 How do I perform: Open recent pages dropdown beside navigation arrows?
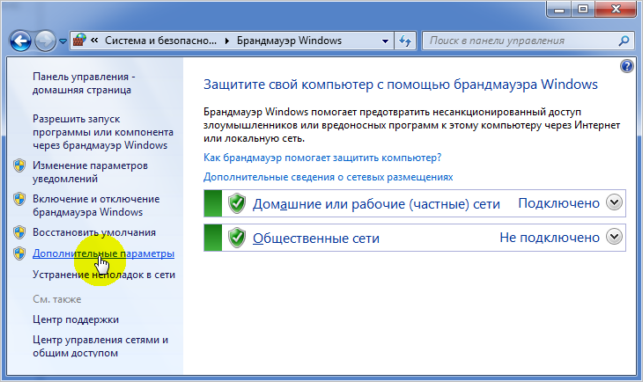pos(63,41)
